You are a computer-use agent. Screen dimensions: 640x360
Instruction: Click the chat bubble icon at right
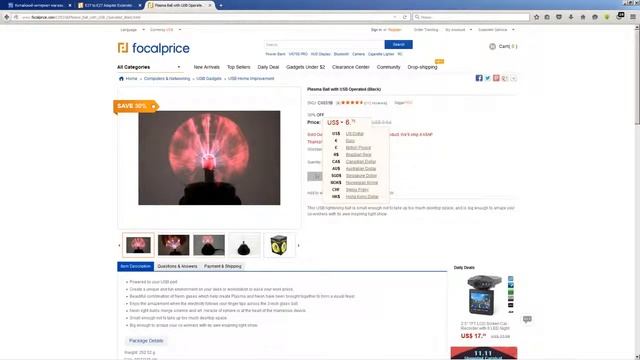[527, 319]
